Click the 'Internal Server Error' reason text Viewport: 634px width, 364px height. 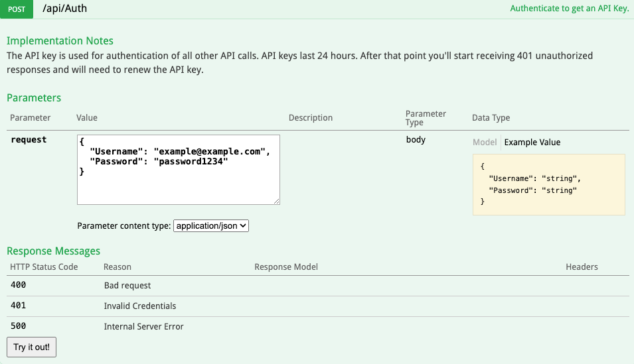click(x=143, y=326)
